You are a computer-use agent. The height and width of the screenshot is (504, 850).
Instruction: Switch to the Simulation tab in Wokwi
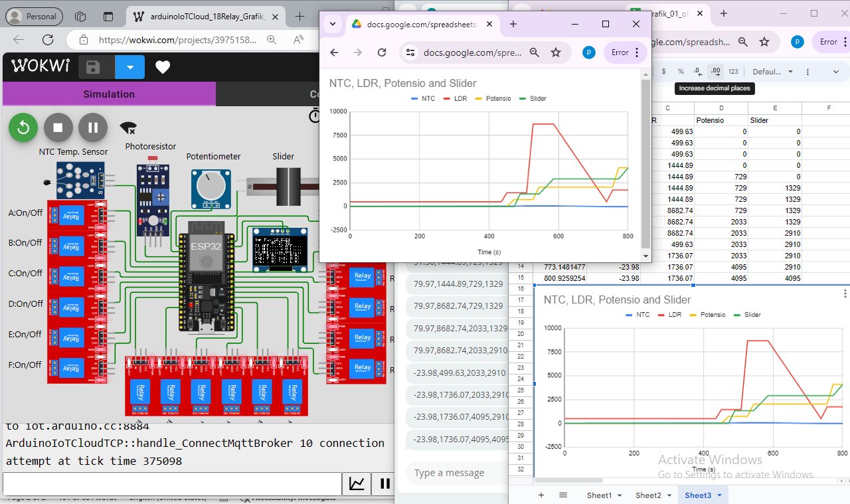pos(109,94)
